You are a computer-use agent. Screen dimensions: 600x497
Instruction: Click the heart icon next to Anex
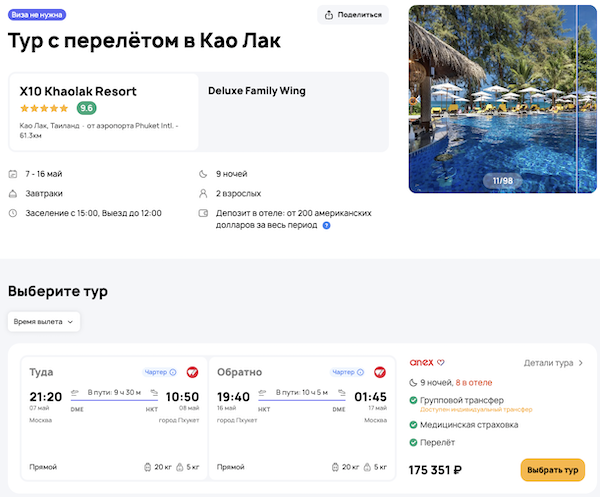pos(441,362)
